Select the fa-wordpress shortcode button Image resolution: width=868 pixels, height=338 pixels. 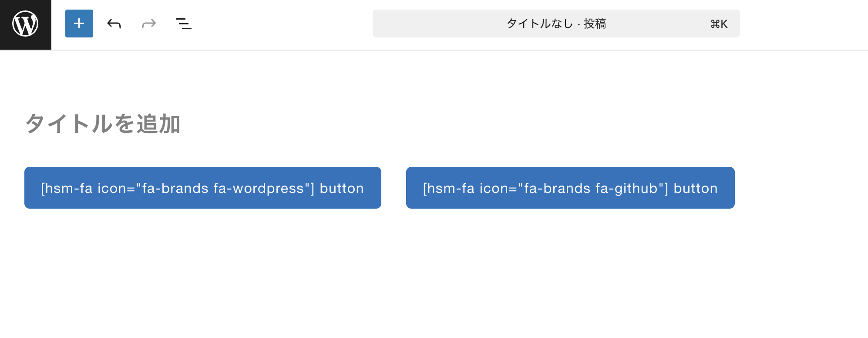[x=202, y=188]
